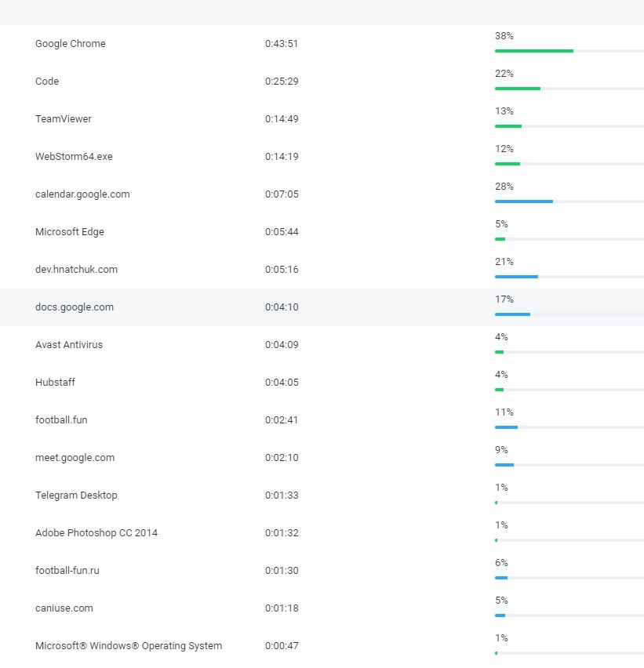Image resolution: width=644 pixels, height=668 pixels.
Task: Click the 38% Chrome percentage label
Action: [504, 36]
